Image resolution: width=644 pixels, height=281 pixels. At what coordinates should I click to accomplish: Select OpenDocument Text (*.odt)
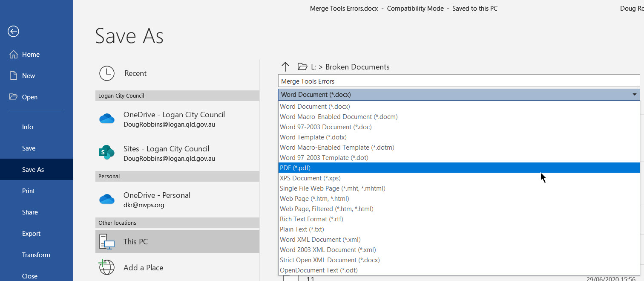[x=459, y=270]
